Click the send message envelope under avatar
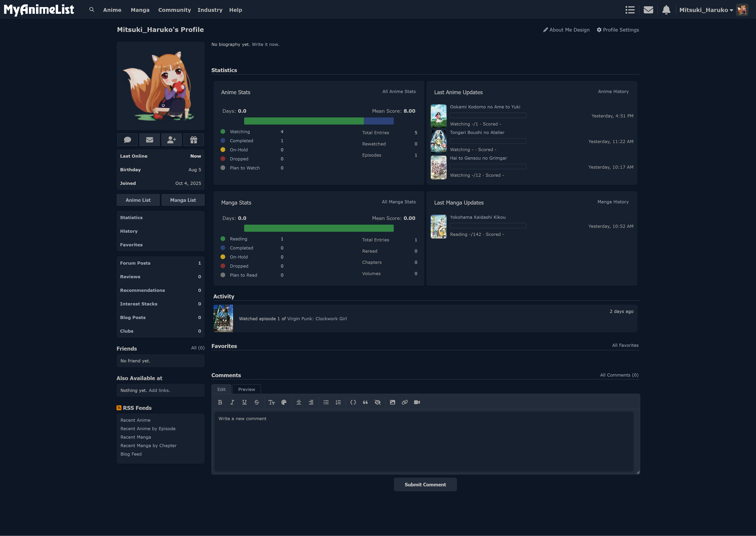 [150, 140]
